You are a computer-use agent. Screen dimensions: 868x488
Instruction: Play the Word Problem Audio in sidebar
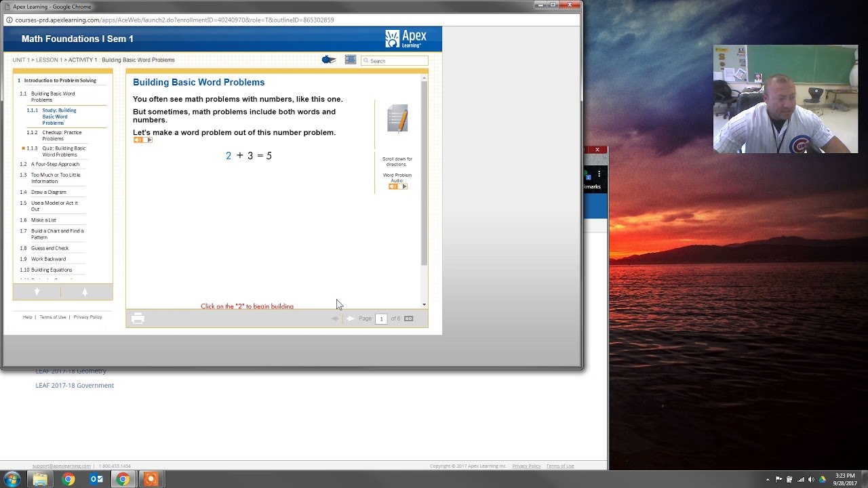point(397,186)
